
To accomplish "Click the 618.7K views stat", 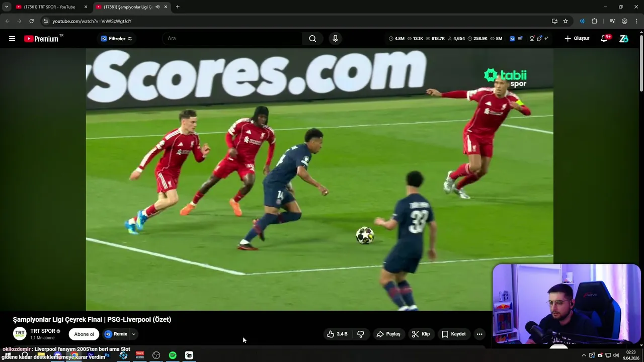I will (x=435, y=38).
